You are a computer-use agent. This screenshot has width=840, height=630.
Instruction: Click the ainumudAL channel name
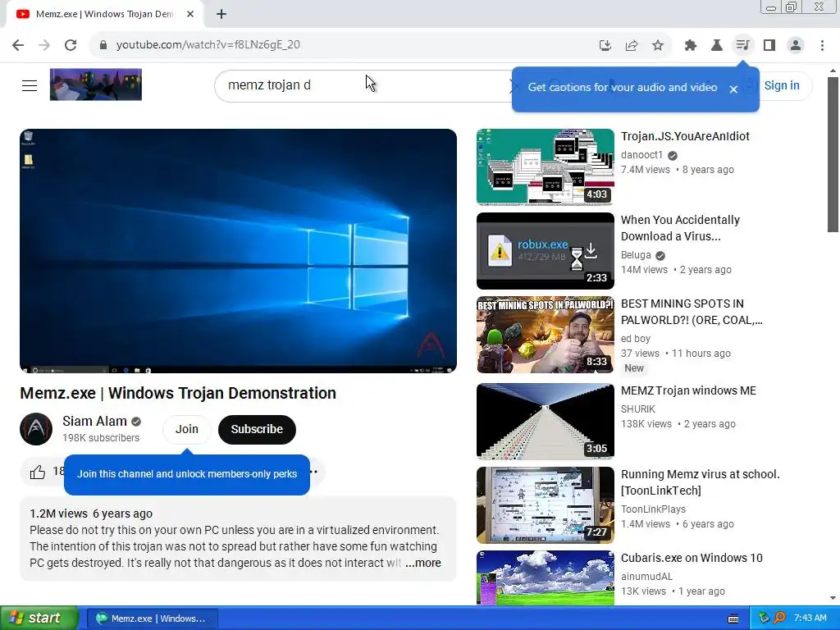646,577
